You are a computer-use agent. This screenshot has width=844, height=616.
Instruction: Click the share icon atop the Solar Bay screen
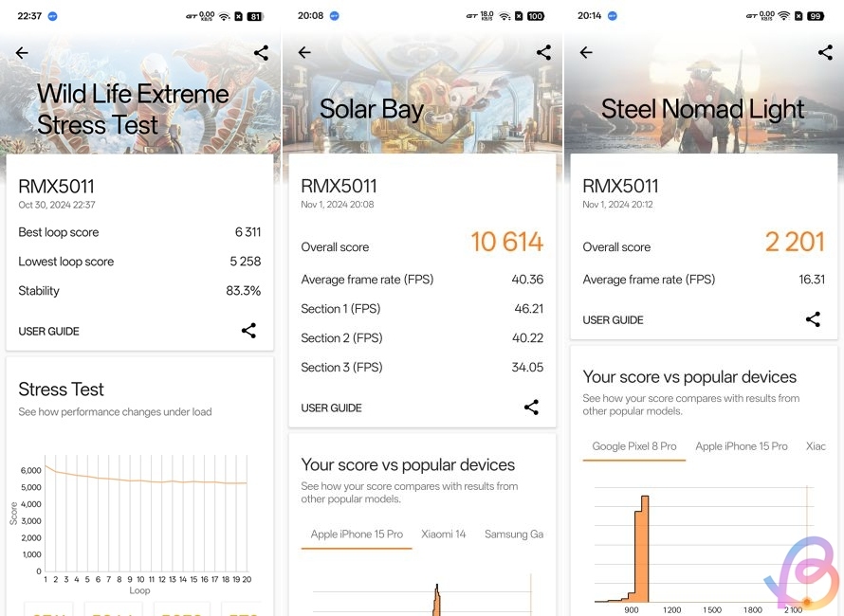[542, 53]
